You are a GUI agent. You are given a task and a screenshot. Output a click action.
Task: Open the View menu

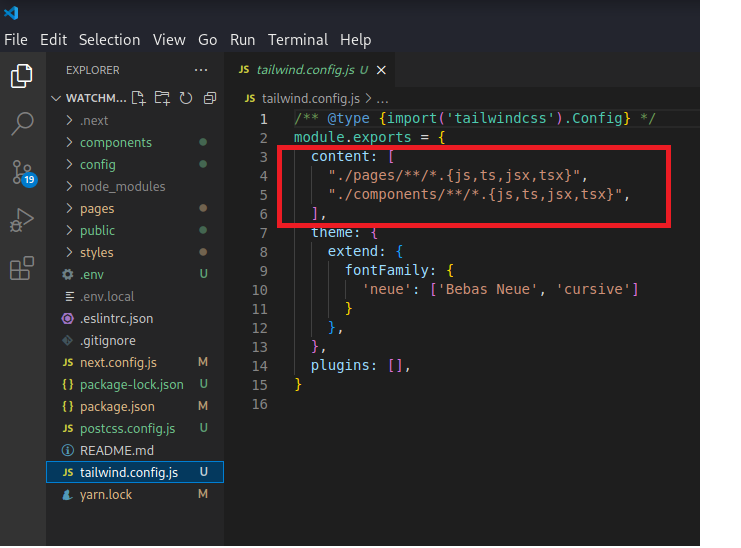tap(169, 40)
